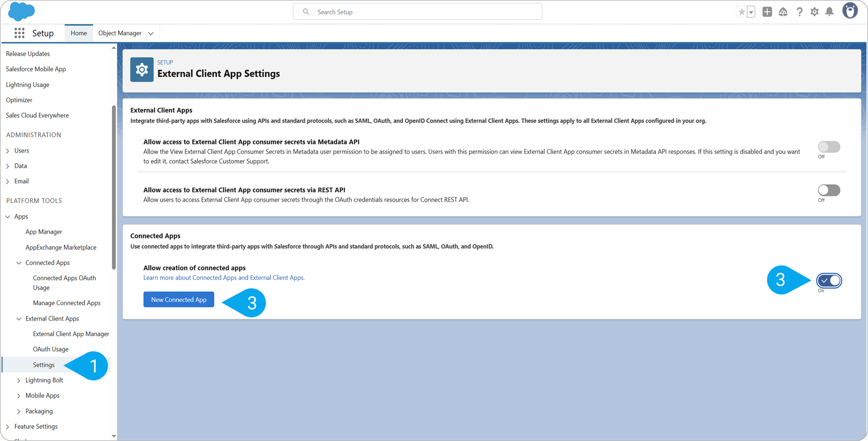Open the App Launcher grid icon
Image resolution: width=868 pixels, height=441 pixels.
pyautogui.click(x=18, y=33)
